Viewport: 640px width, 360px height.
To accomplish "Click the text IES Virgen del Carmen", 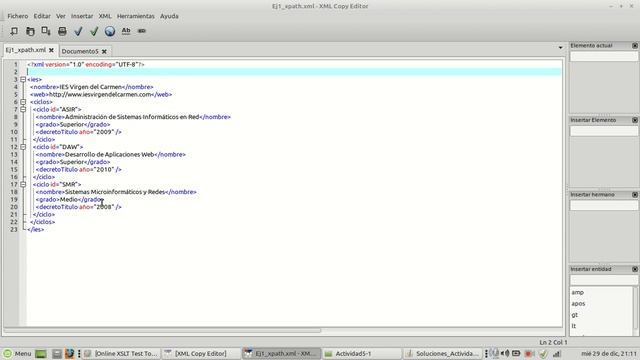I will click(x=91, y=87).
